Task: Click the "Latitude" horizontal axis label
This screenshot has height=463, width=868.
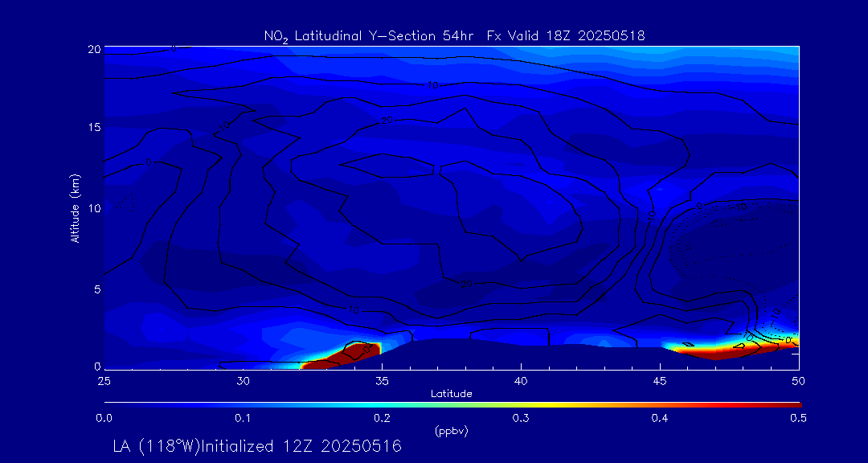Action: (x=451, y=394)
